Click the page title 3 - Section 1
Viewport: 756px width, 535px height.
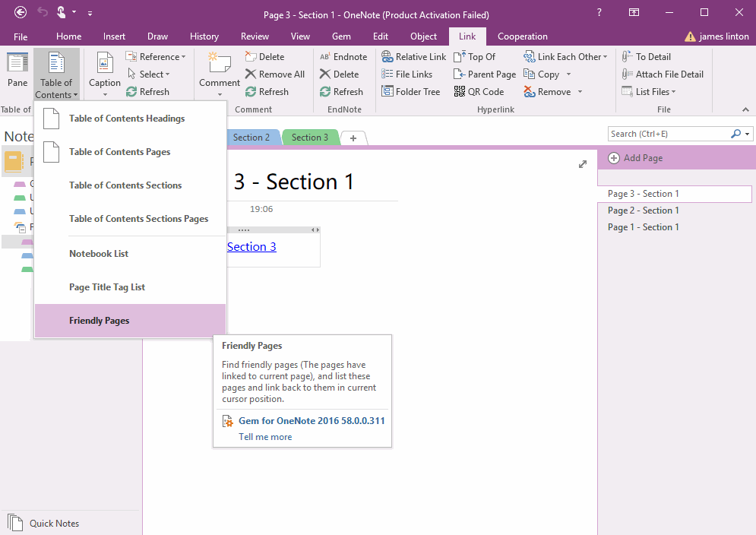293,182
